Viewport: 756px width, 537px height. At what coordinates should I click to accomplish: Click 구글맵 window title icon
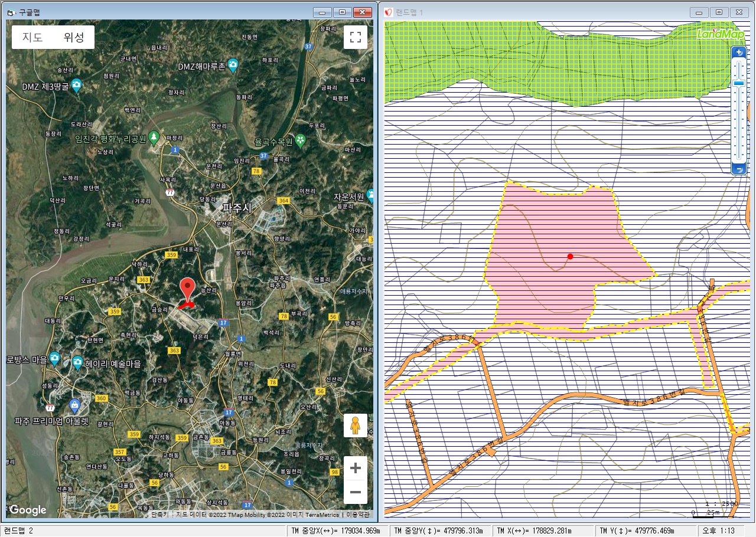tap(11, 12)
